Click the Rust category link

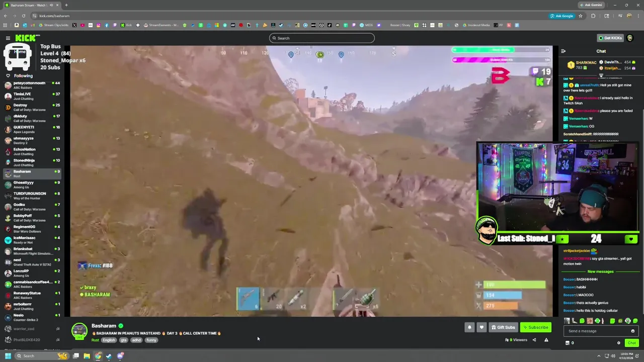coord(95,340)
